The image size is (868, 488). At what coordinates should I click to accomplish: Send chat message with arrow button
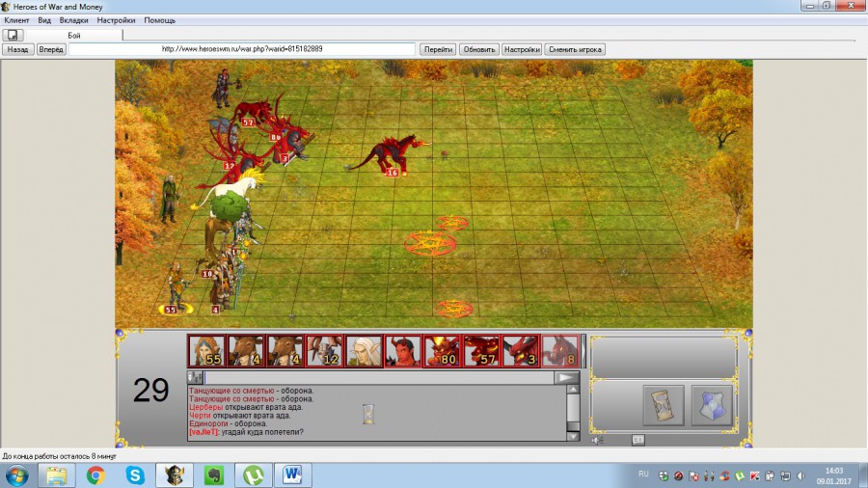point(566,377)
